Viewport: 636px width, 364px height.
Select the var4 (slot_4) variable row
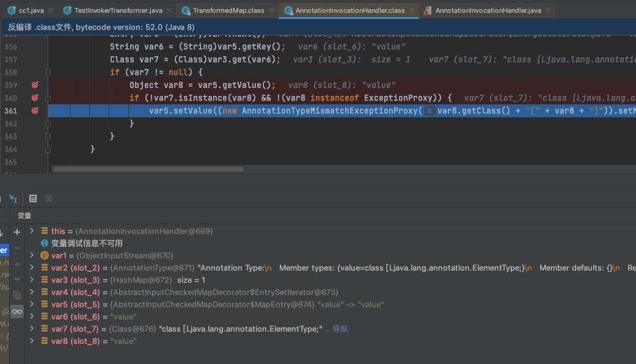330,292
